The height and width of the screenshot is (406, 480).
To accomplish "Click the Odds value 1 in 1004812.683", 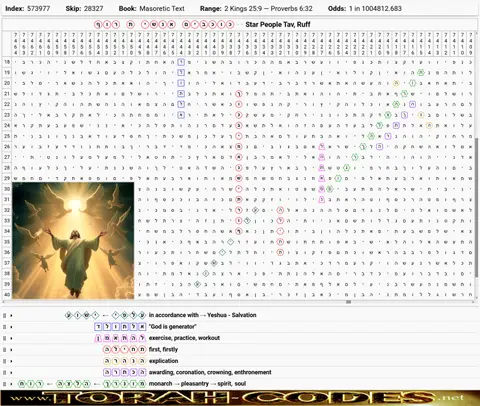I will tap(375, 9).
